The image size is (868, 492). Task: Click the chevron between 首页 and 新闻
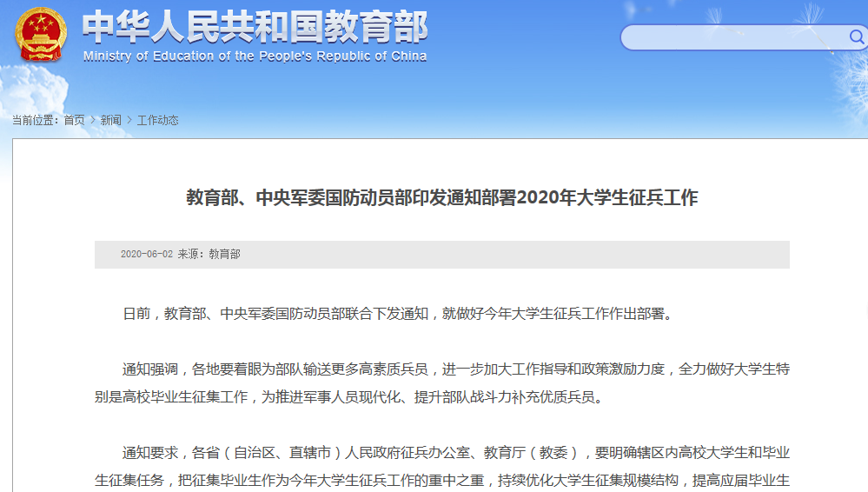(93, 120)
